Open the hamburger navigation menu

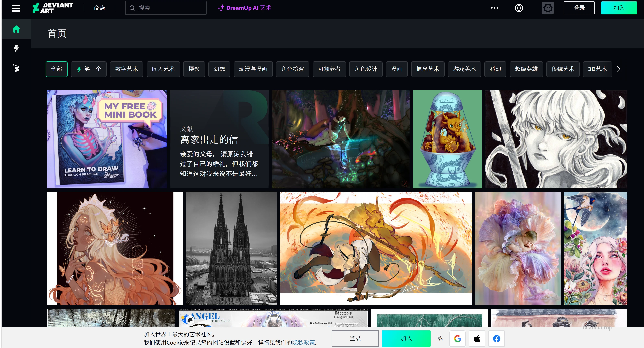(x=16, y=8)
